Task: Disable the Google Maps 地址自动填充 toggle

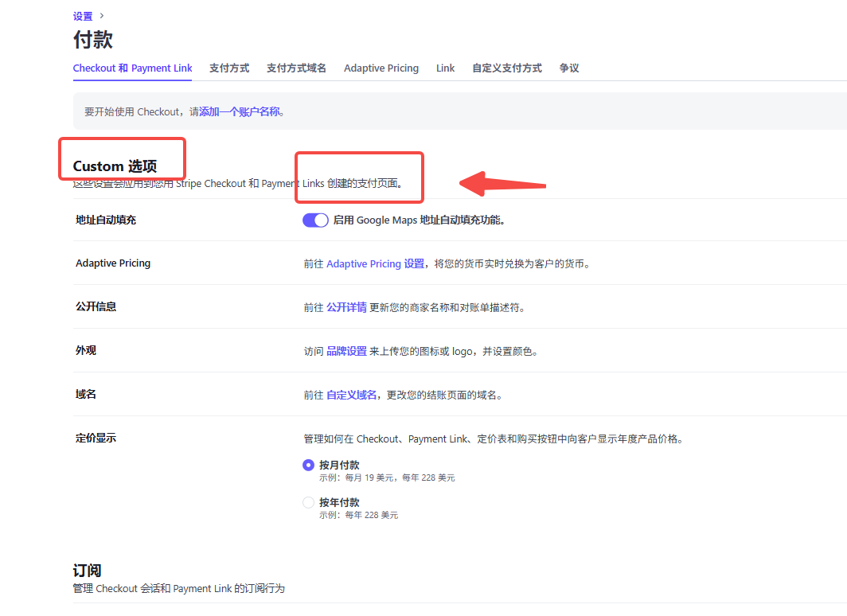Action: [x=315, y=220]
